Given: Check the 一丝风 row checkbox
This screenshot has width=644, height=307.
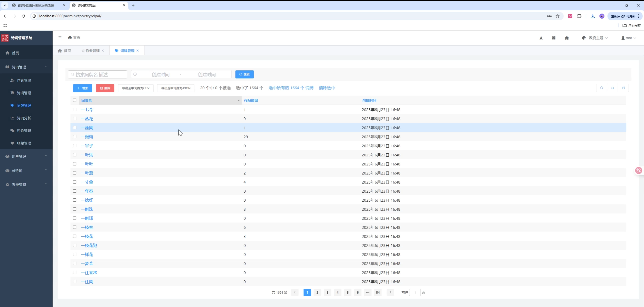Looking at the screenshot, I should (x=74, y=128).
